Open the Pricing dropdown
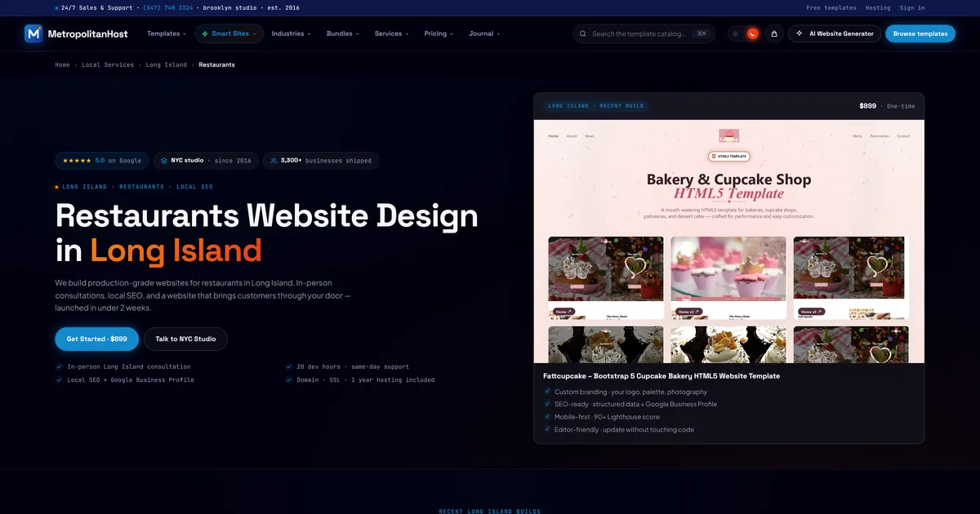980x514 pixels. [439, 33]
